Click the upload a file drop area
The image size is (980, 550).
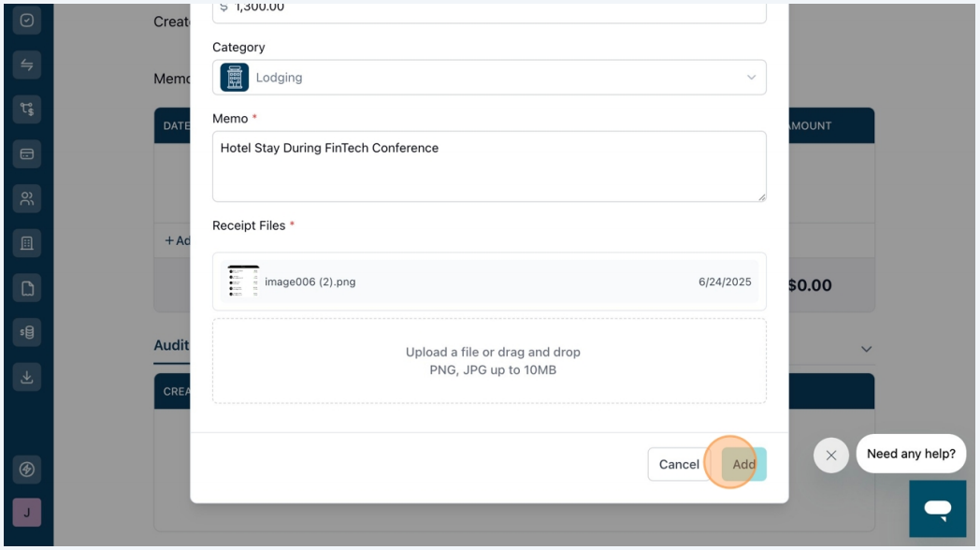coord(489,361)
